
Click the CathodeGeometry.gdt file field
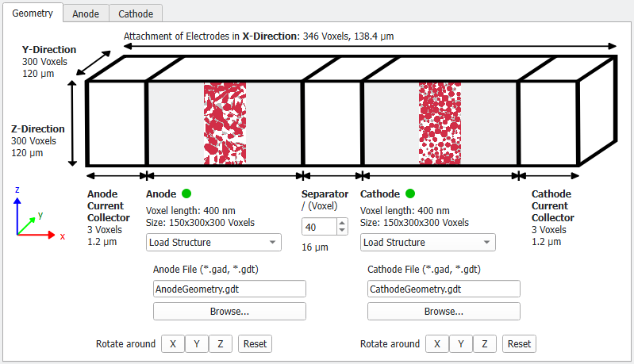pos(444,289)
